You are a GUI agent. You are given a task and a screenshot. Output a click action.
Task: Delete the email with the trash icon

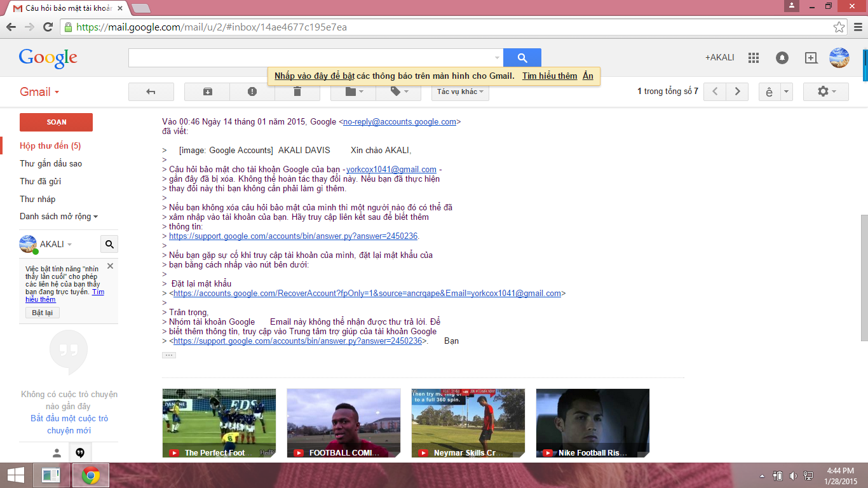(297, 91)
